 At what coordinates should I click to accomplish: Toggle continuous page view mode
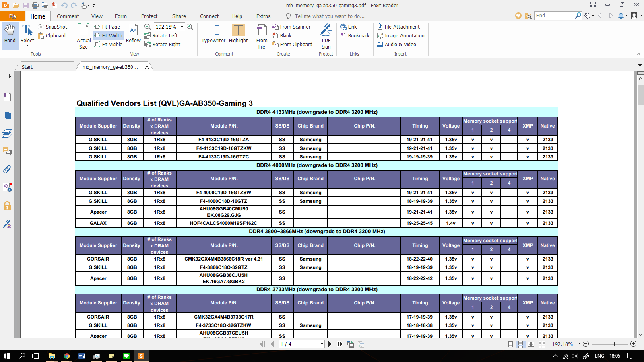click(x=520, y=344)
